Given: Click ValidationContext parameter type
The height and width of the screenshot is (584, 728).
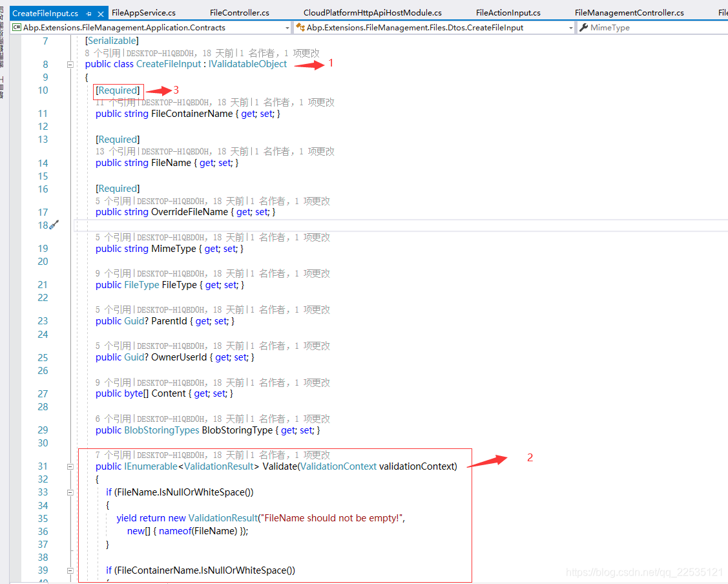Looking at the screenshot, I should point(338,466).
